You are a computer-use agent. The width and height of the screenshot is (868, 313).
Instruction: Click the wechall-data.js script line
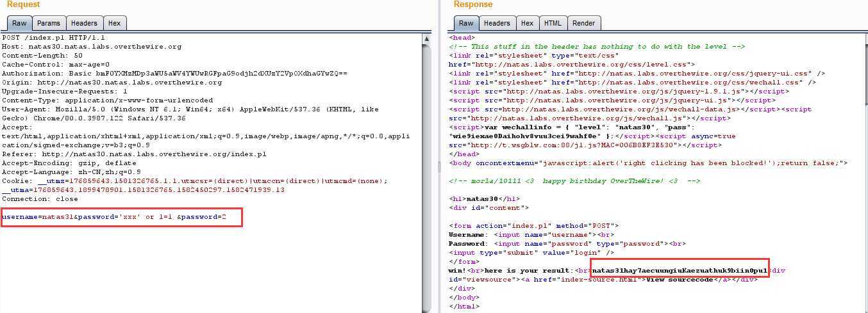click(x=631, y=109)
